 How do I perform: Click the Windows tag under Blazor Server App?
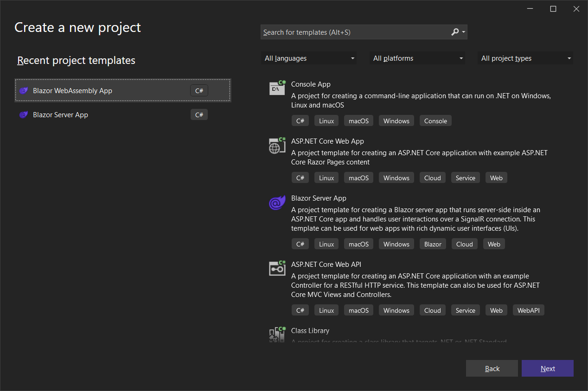396,244
